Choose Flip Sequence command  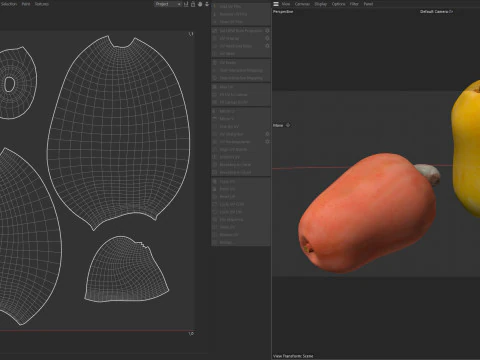point(231,220)
